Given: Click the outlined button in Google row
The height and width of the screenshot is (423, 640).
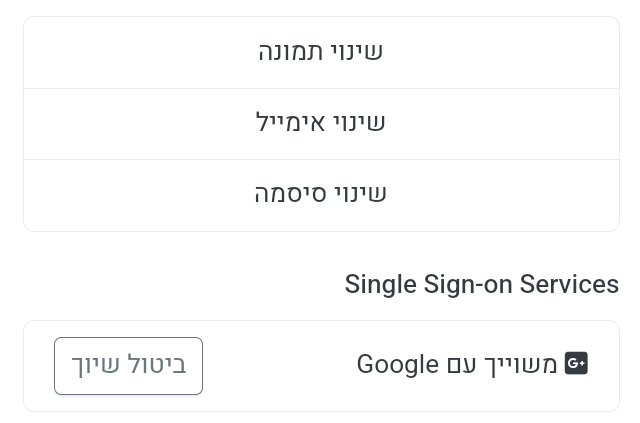Looking at the screenshot, I should pos(128,366).
